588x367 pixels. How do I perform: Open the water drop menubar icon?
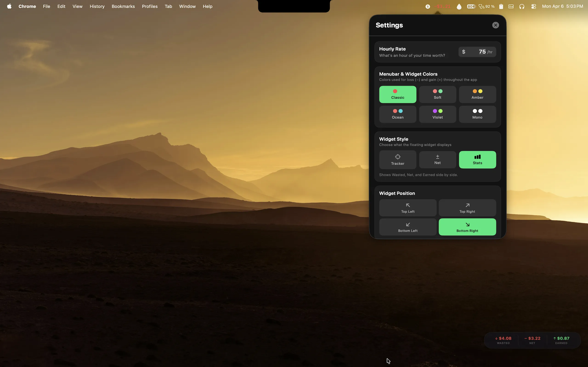(459, 7)
